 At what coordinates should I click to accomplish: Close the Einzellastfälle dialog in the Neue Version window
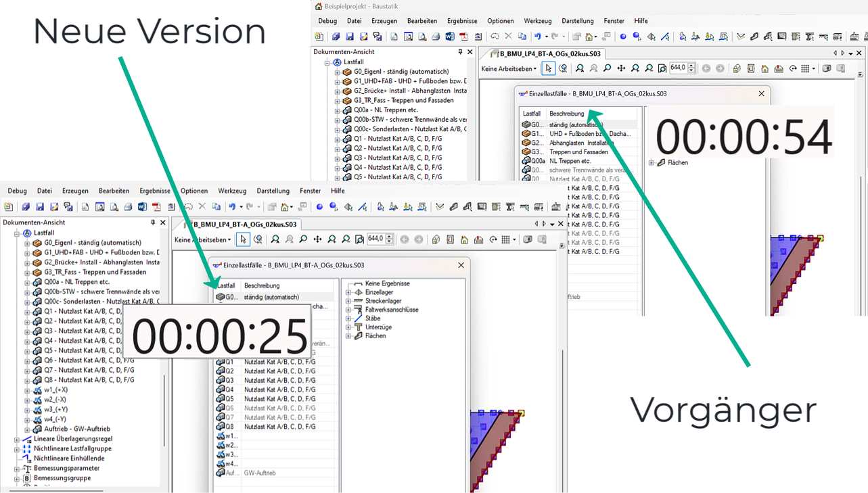point(461,265)
